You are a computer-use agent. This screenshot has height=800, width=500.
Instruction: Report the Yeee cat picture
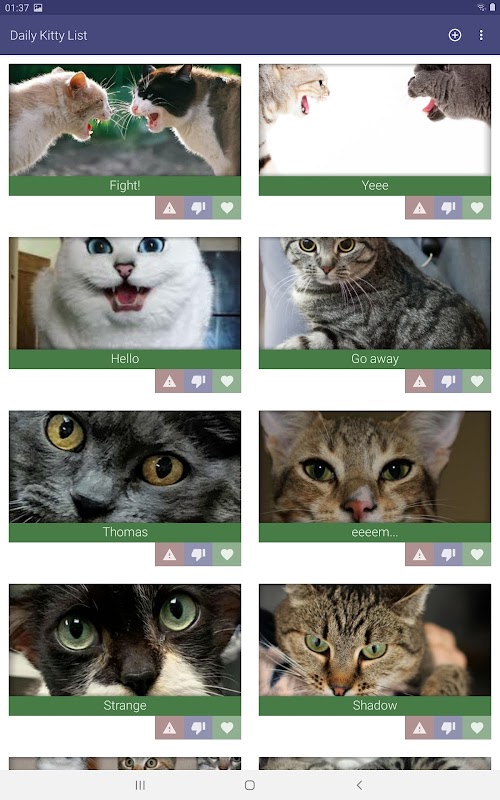pyautogui.click(x=420, y=208)
